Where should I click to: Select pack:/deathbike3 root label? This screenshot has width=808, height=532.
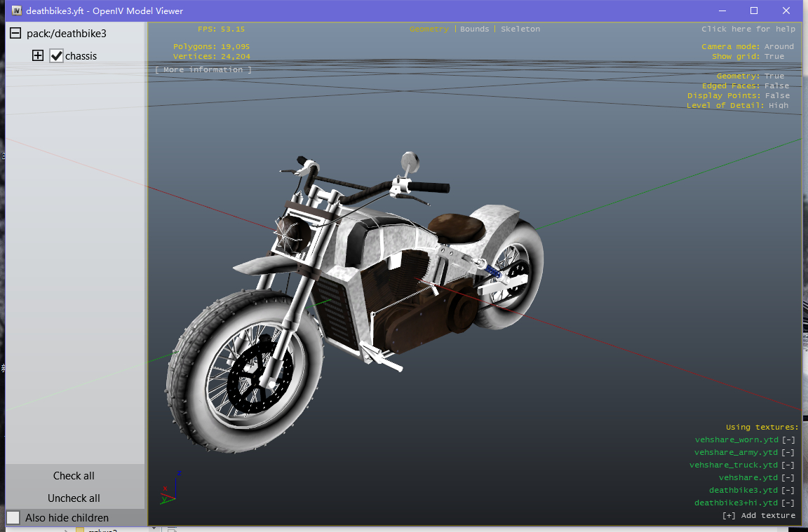click(x=67, y=34)
